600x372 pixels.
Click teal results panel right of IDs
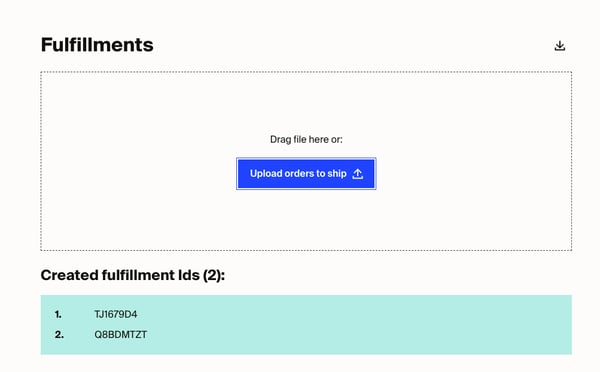[x=360, y=325]
